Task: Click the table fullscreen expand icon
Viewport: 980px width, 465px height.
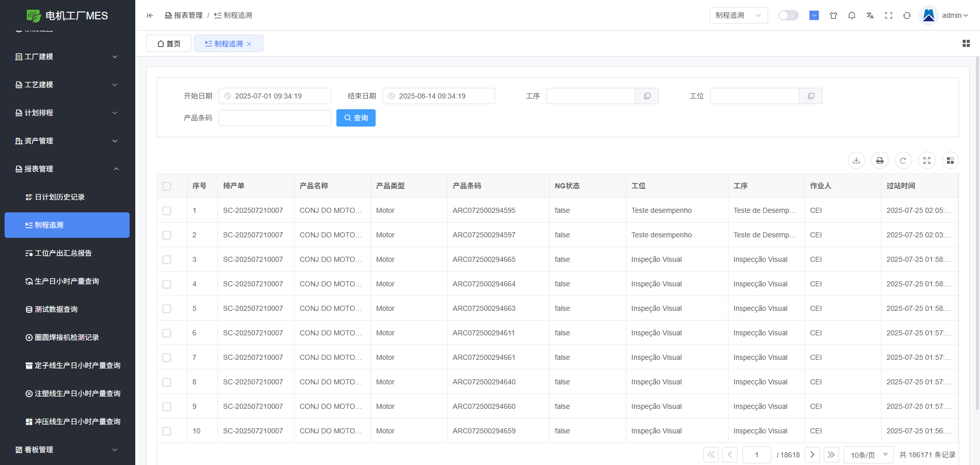Action: tap(926, 160)
